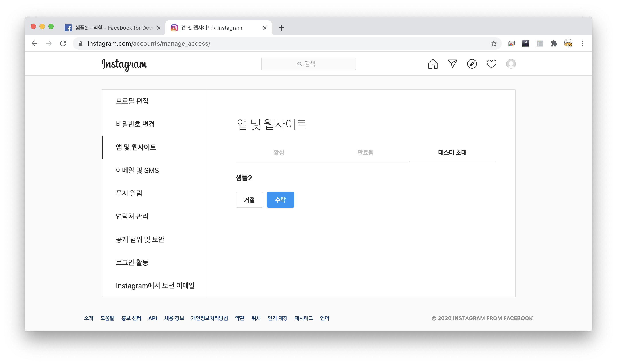
Task: Open new browser tab plus button
Action: (281, 28)
